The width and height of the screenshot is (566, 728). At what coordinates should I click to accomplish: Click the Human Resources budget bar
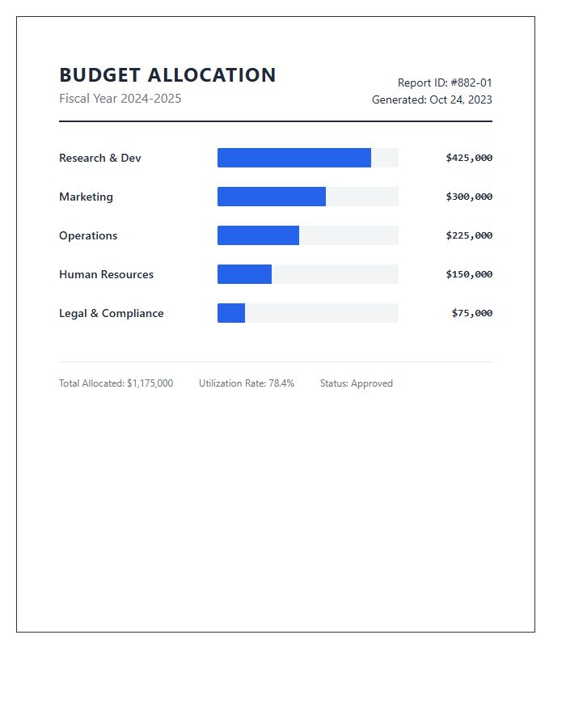(307, 274)
